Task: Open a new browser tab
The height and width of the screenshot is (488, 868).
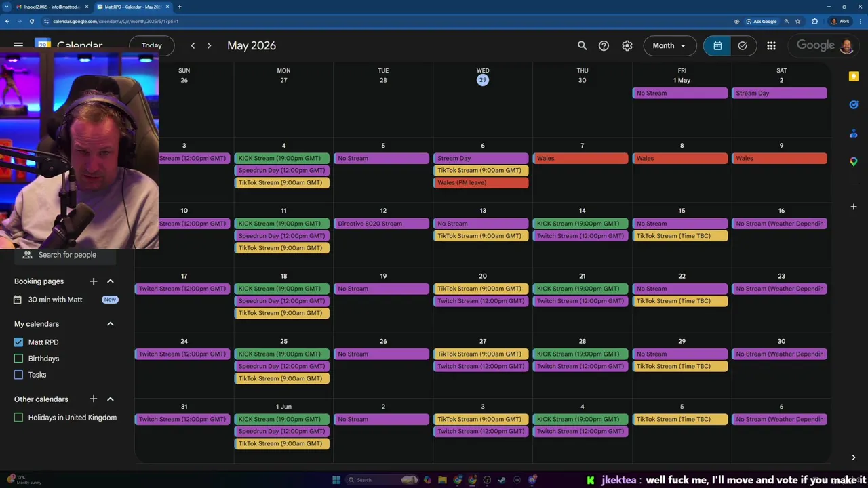Action: pos(179,7)
